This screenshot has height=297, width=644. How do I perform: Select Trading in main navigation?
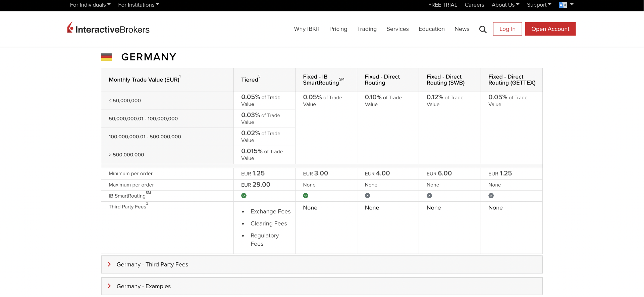pyautogui.click(x=367, y=29)
